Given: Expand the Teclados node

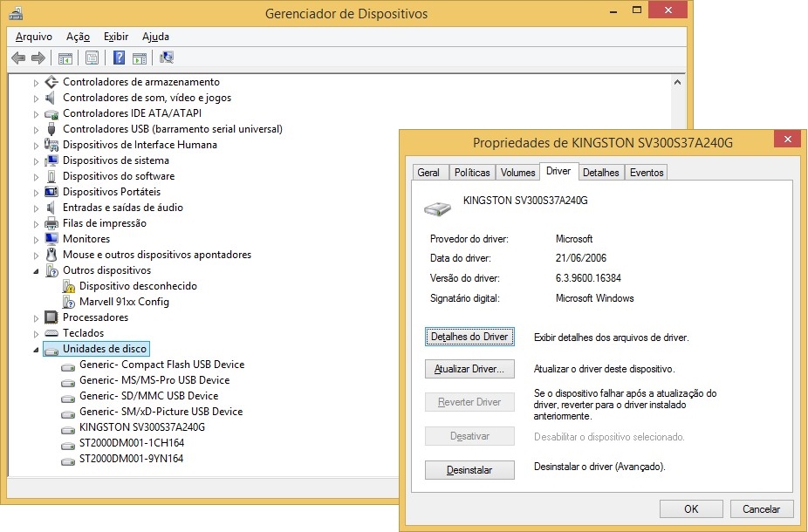Looking at the screenshot, I should click(36, 334).
